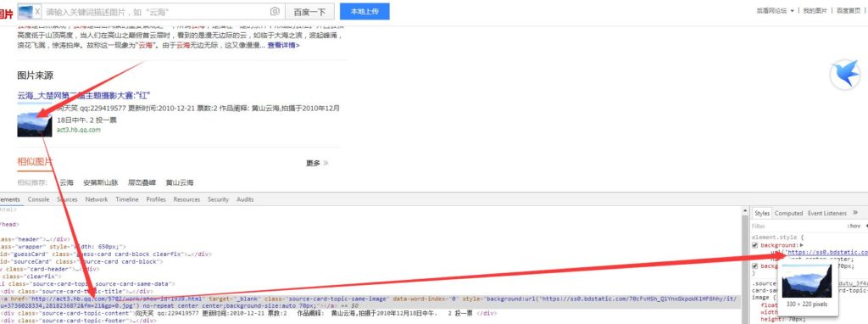Remove the uploaded image with X
Viewport: 868px width, 324px height.
[x=37, y=12]
